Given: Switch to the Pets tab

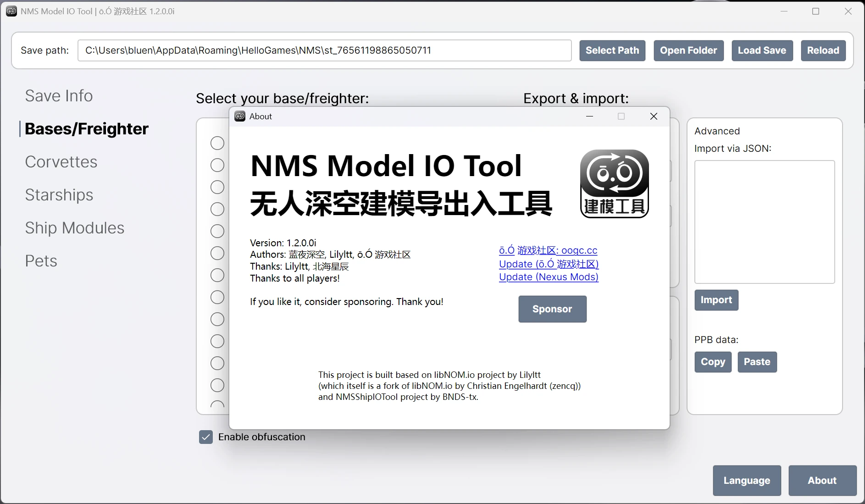Looking at the screenshot, I should point(41,261).
